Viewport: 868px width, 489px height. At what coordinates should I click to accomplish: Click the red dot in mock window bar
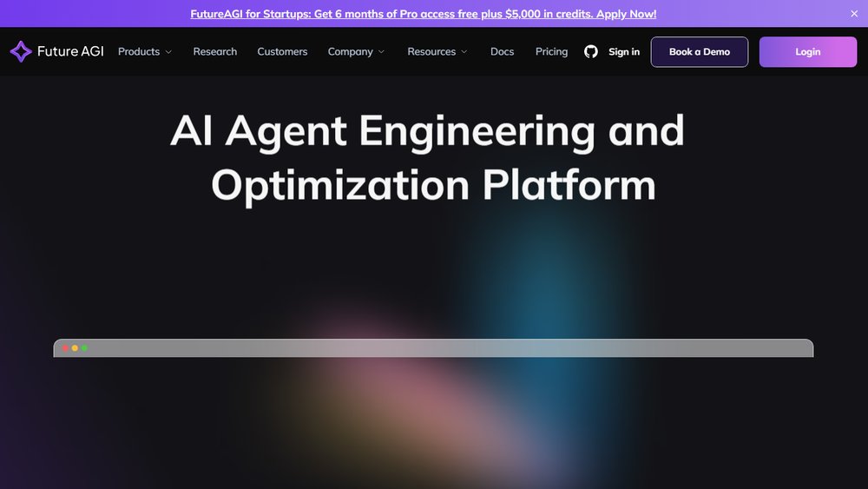[x=65, y=348]
